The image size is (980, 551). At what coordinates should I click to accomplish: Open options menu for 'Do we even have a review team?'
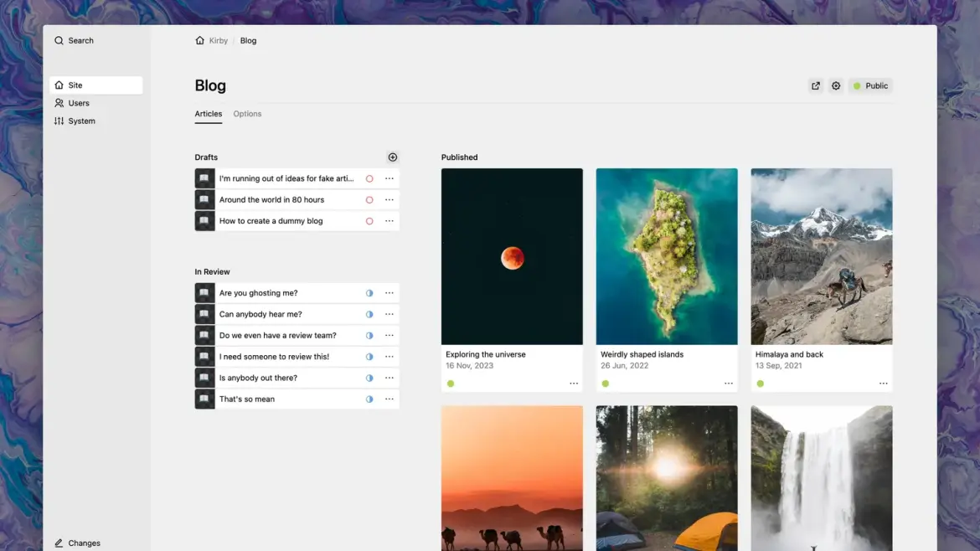click(389, 336)
